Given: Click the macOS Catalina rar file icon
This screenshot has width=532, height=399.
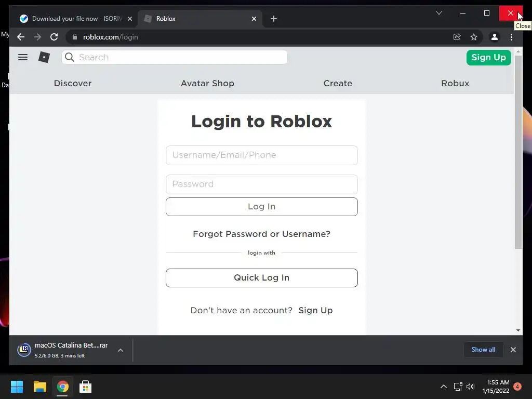Looking at the screenshot, I should pos(24,350).
